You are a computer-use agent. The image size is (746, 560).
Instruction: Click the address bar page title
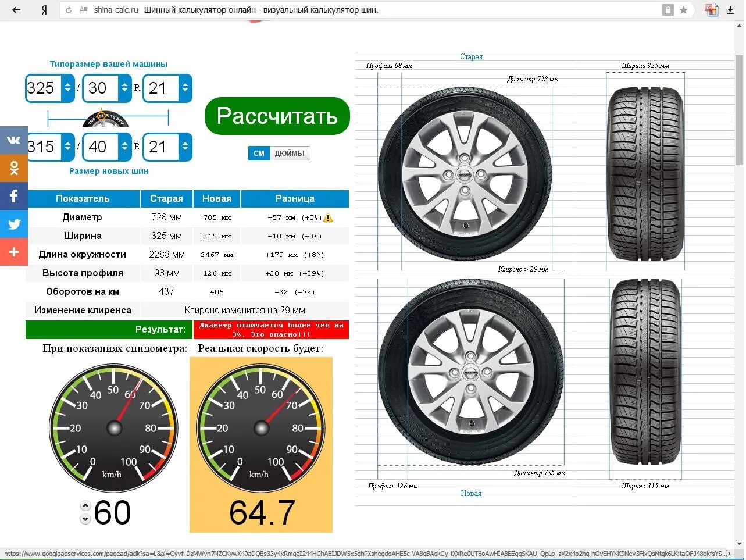click(261, 10)
